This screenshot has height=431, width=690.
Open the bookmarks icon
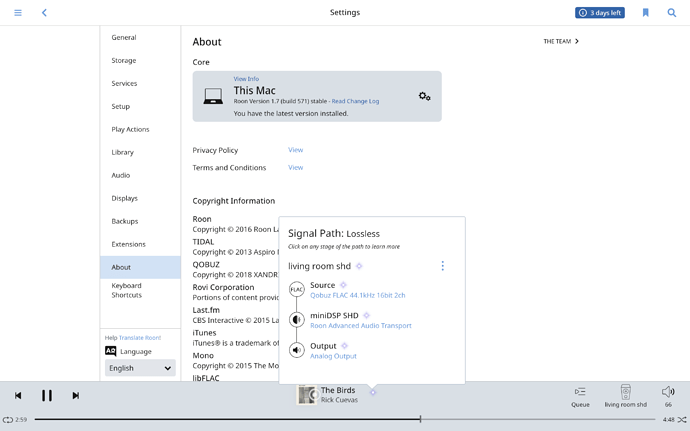[646, 13]
